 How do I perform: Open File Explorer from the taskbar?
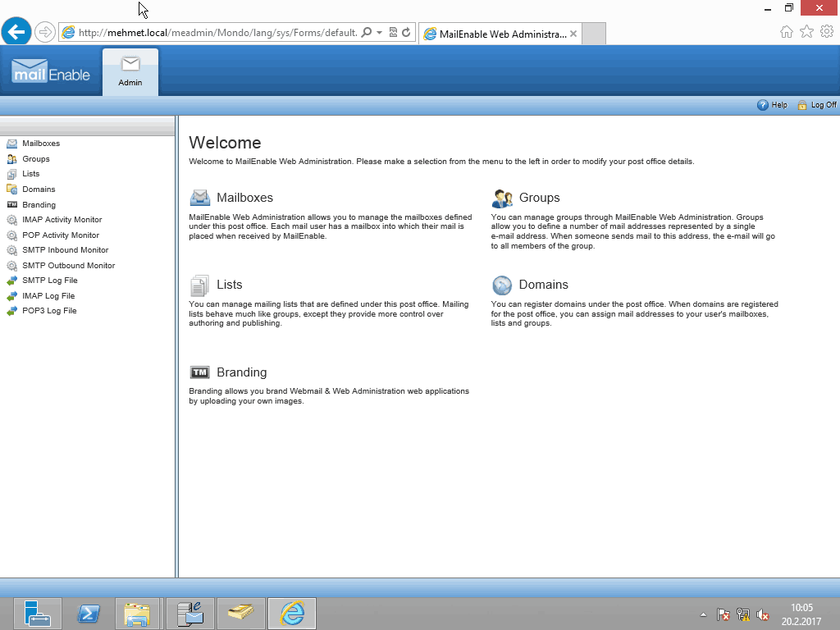[137, 614]
